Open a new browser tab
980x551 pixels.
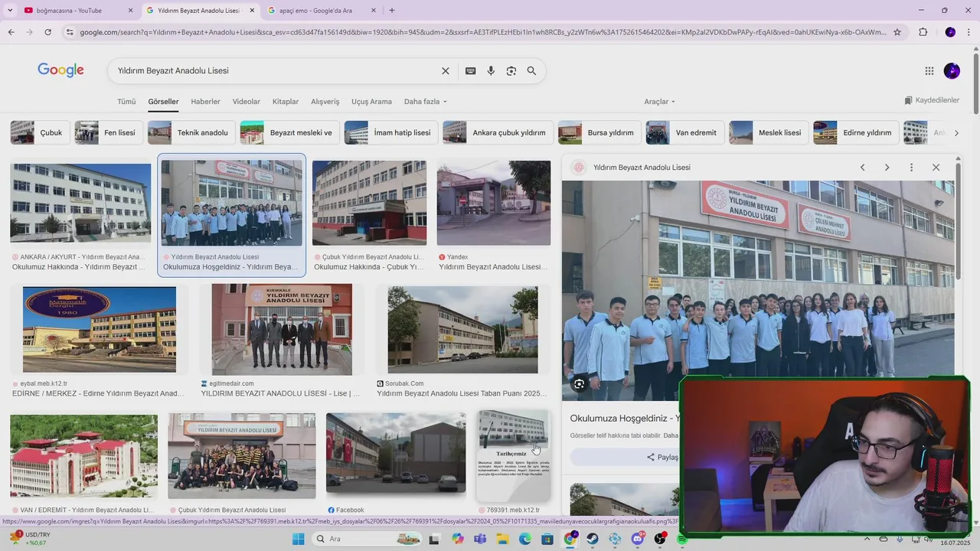(x=392, y=11)
